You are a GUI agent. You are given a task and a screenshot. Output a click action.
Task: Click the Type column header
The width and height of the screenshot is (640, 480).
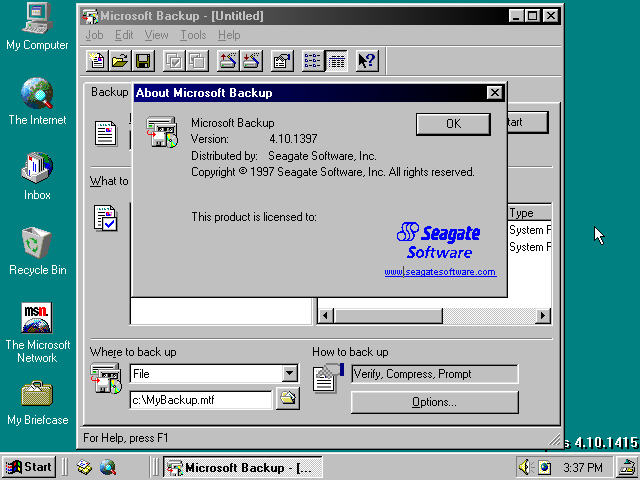(x=529, y=213)
